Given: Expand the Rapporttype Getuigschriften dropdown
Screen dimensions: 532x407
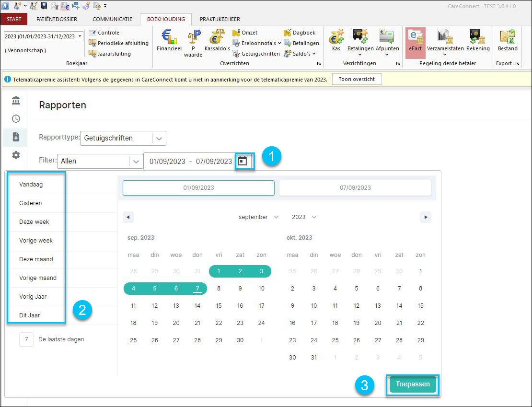Looking at the screenshot, I should tap(123, 138).
